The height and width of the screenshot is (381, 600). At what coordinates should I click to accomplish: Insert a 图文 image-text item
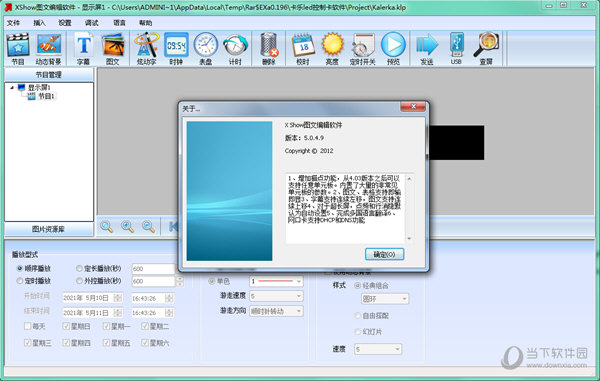[x=113, y=49]
